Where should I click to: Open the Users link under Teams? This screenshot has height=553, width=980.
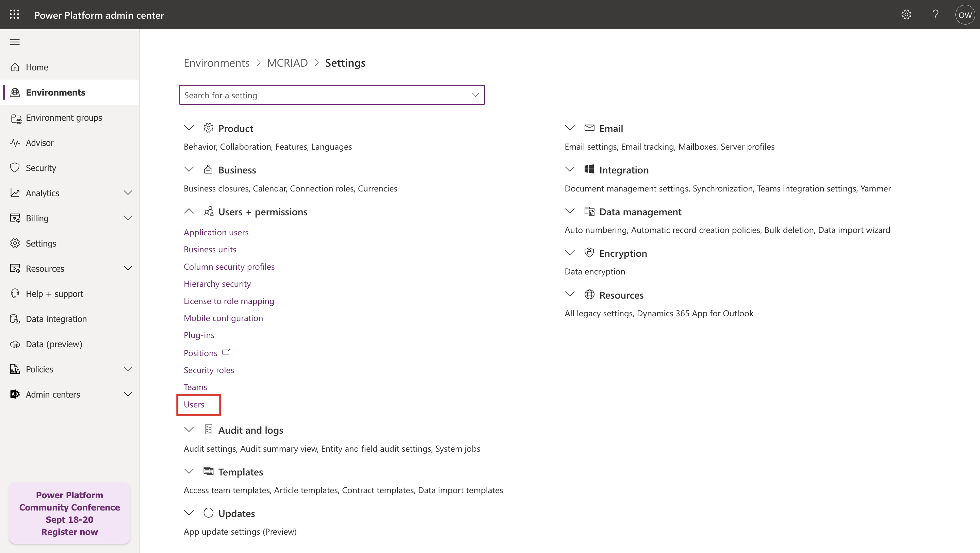point(194,404)
